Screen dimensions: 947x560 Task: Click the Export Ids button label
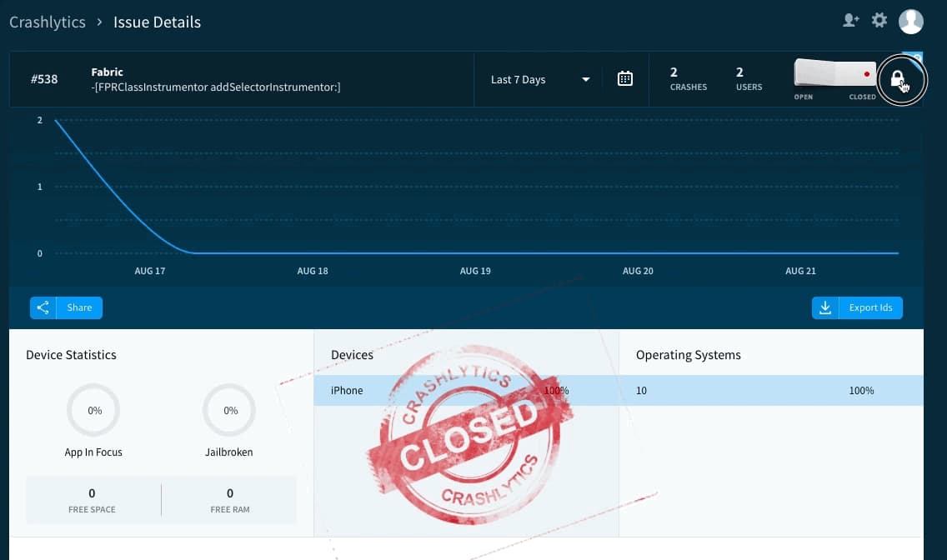870,307
